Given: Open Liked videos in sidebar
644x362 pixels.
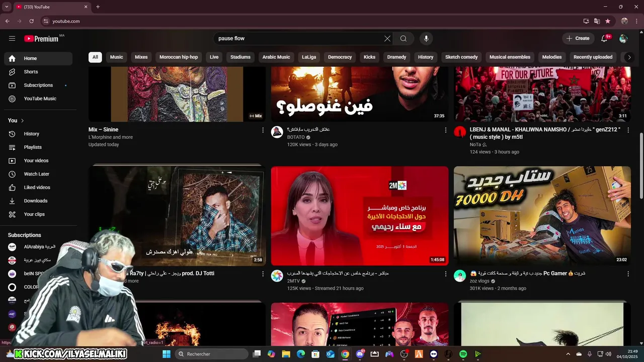Looking at the screenshot, I should pyautogui.click(x=38, y=188).
